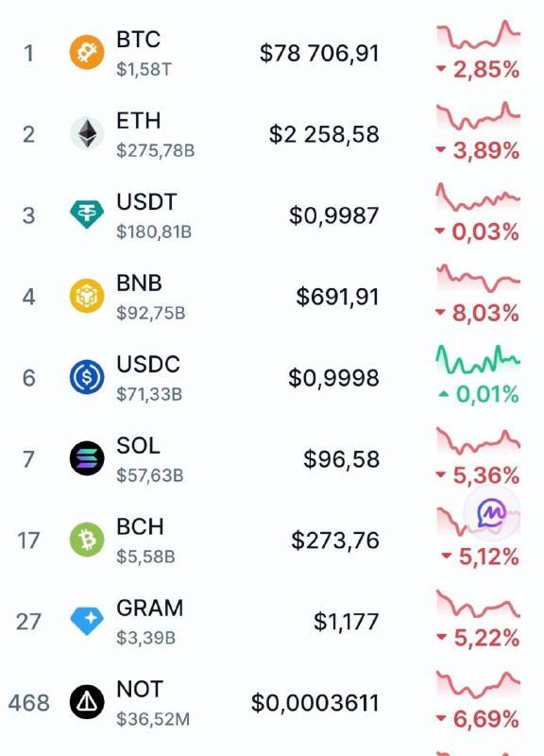This screenshot has height=756, width=544.
Task: Tap the NOT 6,69% change value
Action: coord(477,719)
